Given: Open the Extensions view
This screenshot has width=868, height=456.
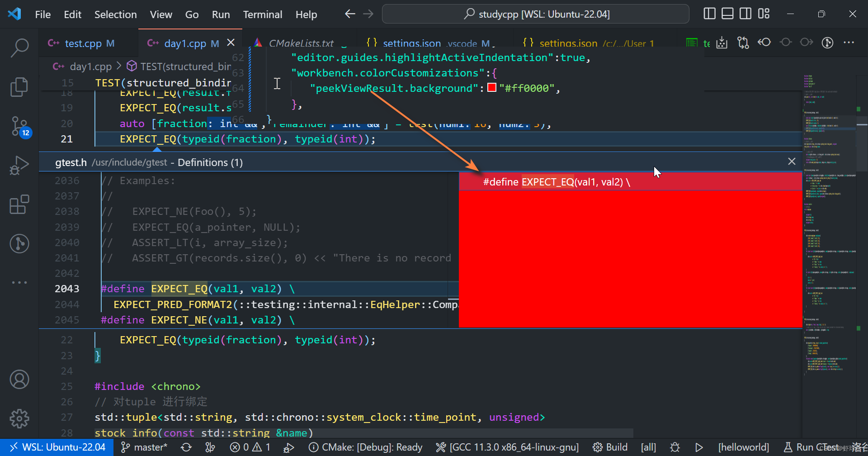Looking at the screenshot, I should 19,204.
